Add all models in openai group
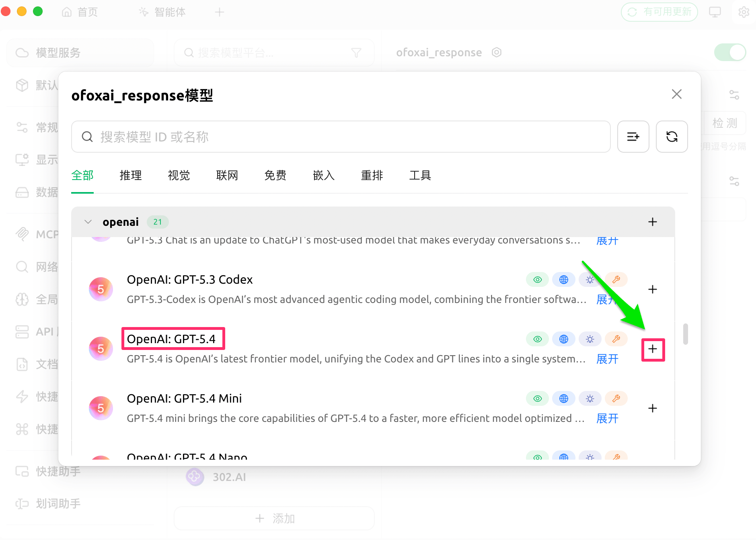The width and height of the screenshot is (756, 540). (653, 222)
